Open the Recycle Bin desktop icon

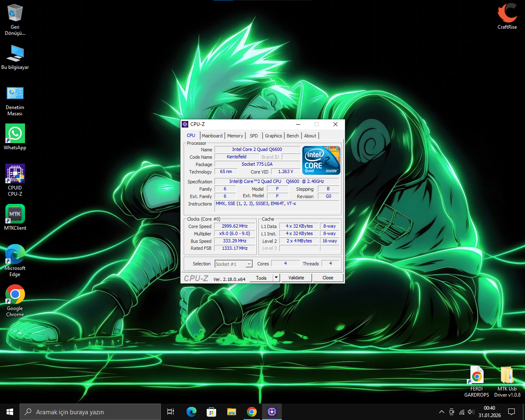[15, 20]
